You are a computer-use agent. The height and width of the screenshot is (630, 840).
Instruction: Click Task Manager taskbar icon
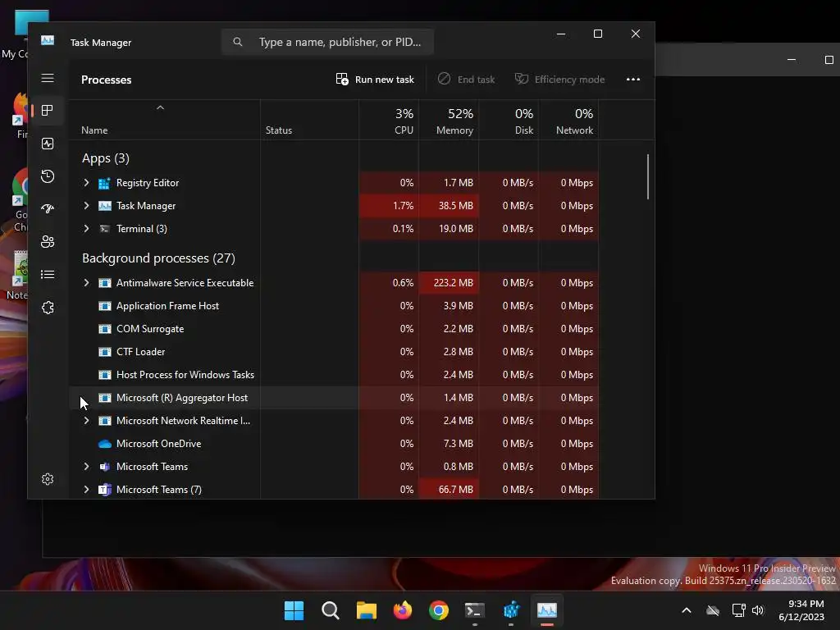547,610
